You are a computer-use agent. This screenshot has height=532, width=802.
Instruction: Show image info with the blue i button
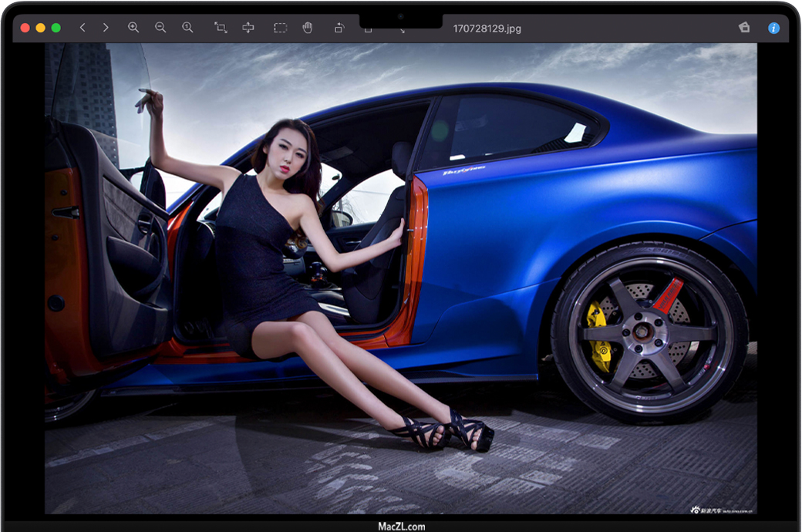[773, 28]
